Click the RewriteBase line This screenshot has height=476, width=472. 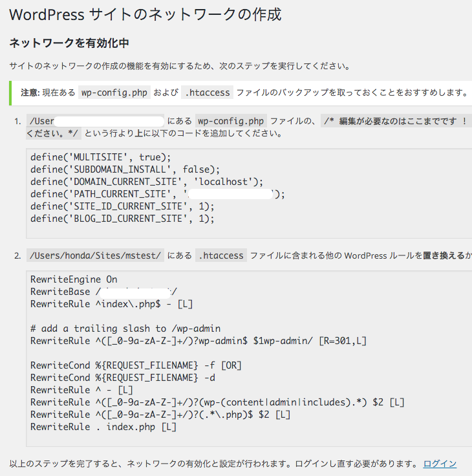(x=103, y=292)
